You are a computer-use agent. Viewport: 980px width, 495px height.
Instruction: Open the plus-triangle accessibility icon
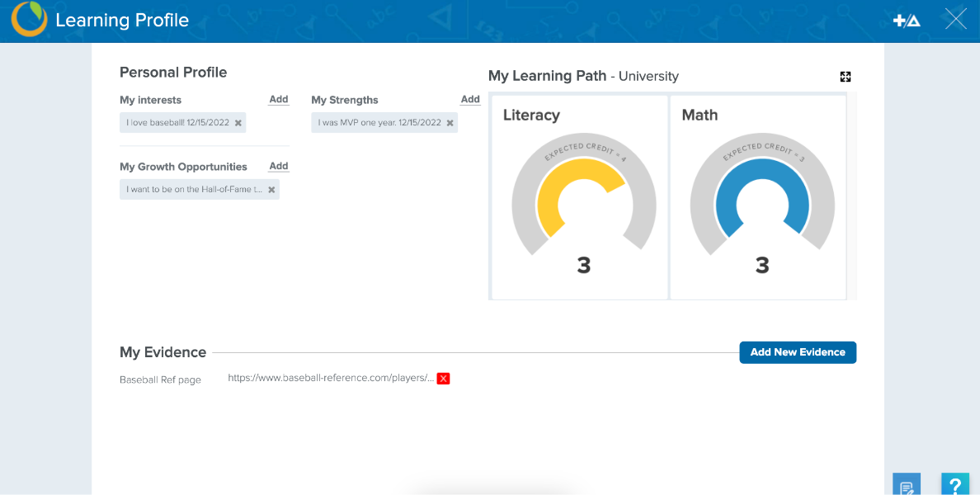(907, 21)
